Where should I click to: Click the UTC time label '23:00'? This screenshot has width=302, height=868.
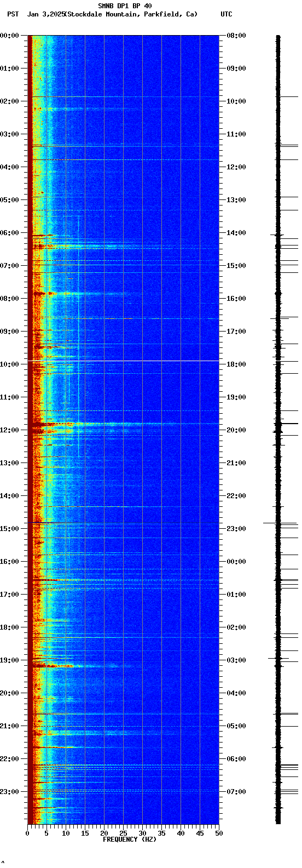point(236,529)
